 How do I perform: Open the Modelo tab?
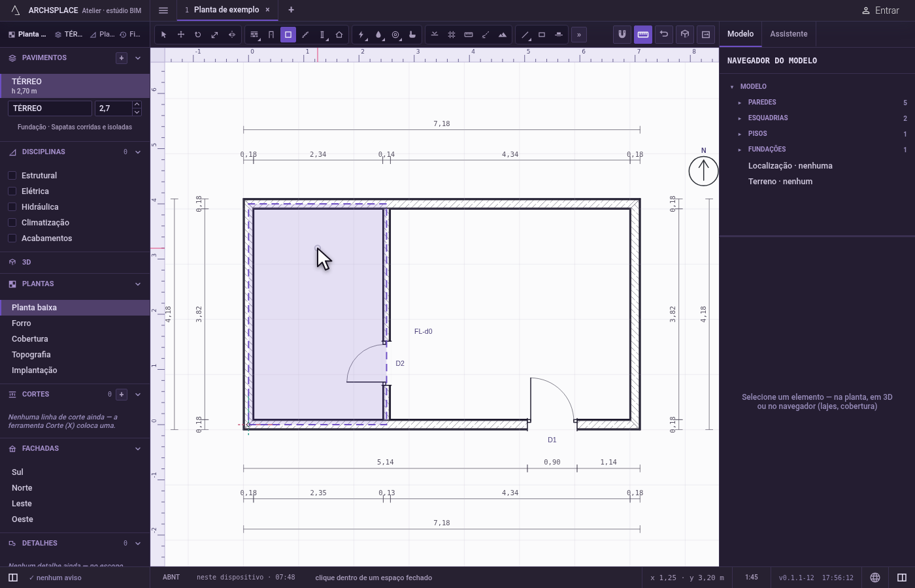(x=740, y=34)
